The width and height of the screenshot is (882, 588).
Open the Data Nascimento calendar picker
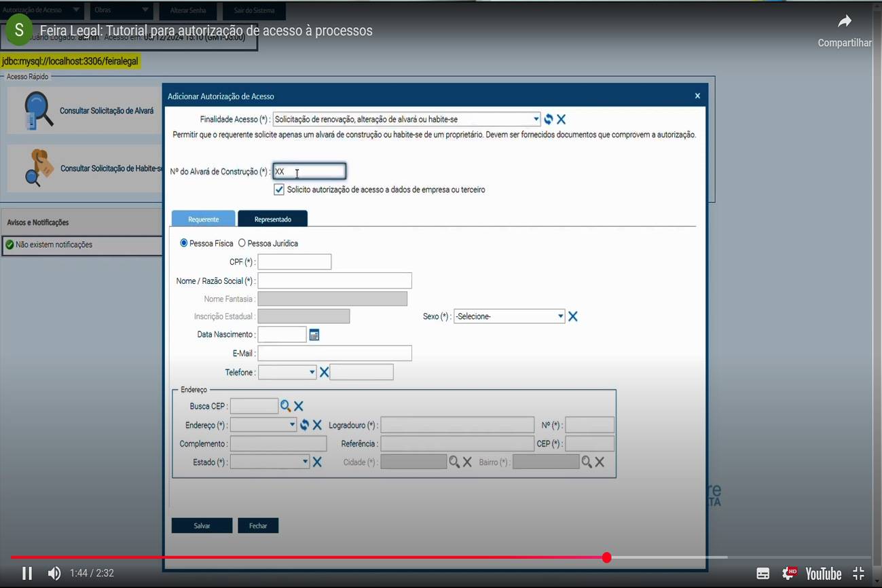314,335
